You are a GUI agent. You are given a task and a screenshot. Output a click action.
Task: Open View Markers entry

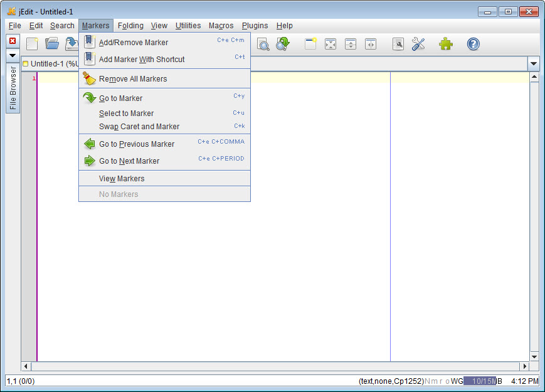tap(165, 179)
